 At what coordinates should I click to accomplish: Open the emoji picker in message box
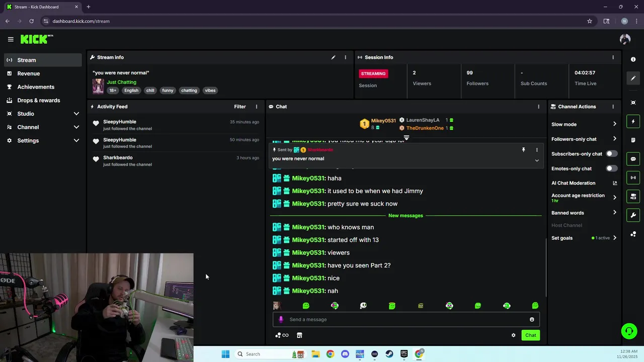coord(532,319)
